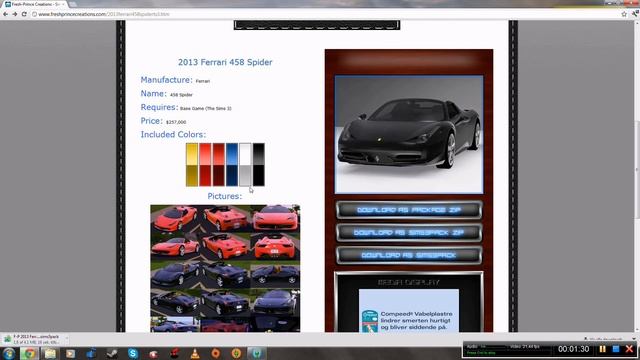Screen dimensions: 640x360
Task: Open Google Chrome from the taskbar
Action: pos(29,353)
